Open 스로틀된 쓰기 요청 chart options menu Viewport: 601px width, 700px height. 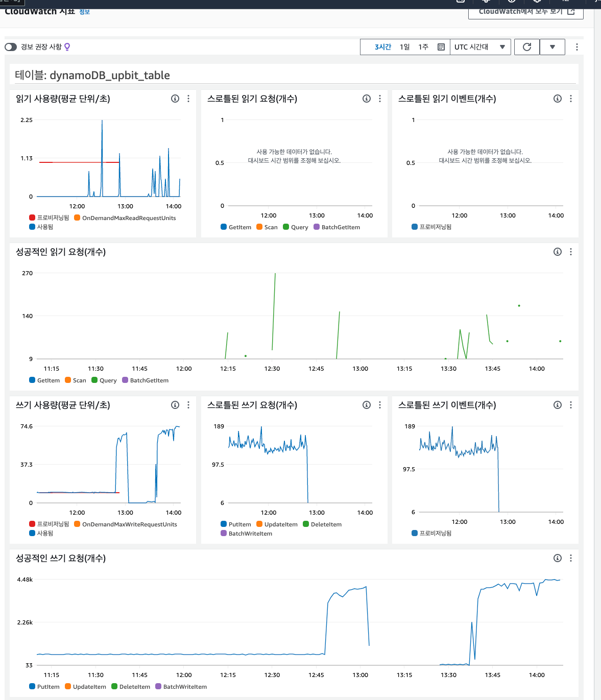(x=380, y=405)
